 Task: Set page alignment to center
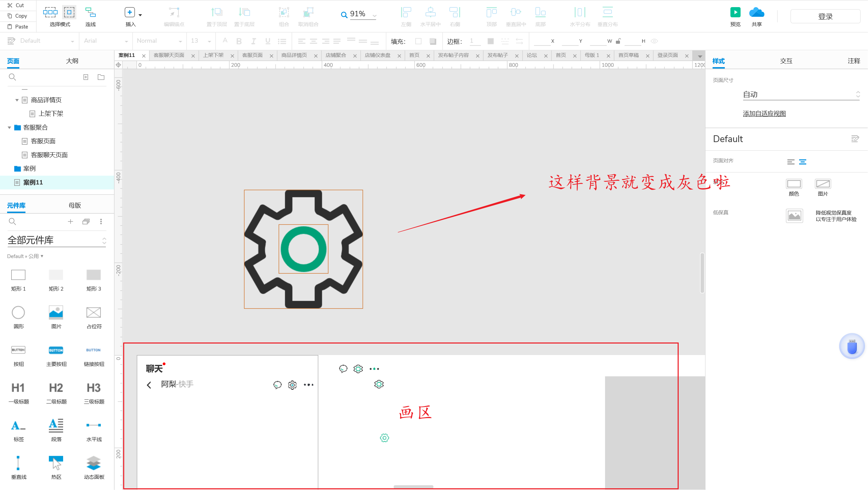[x=803, y=162]
